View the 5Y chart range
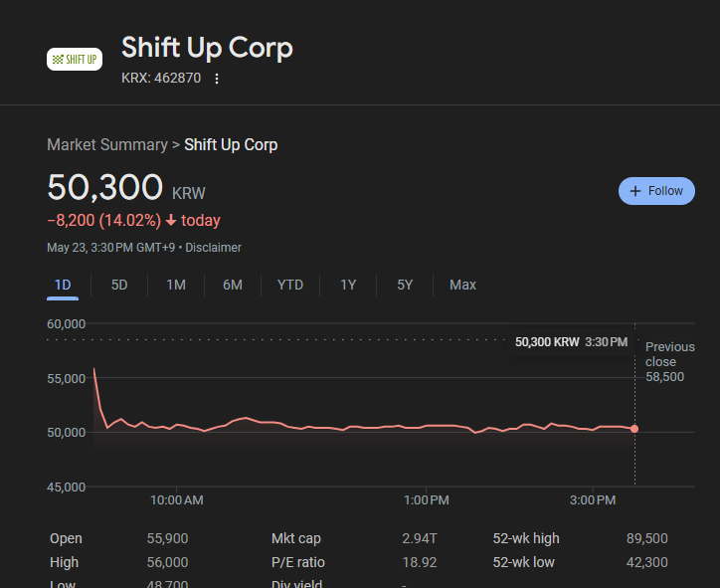 [405, 285]
